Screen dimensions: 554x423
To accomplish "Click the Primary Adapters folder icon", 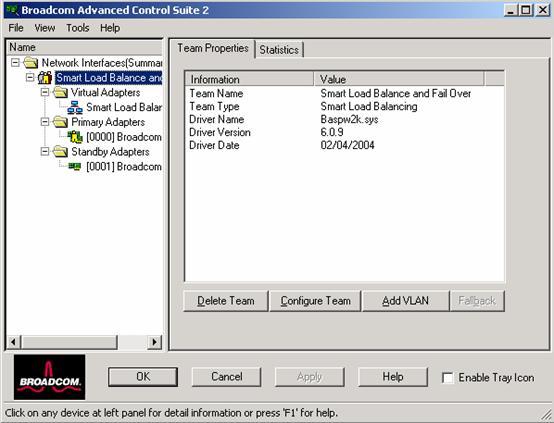I will coord(60,122).
